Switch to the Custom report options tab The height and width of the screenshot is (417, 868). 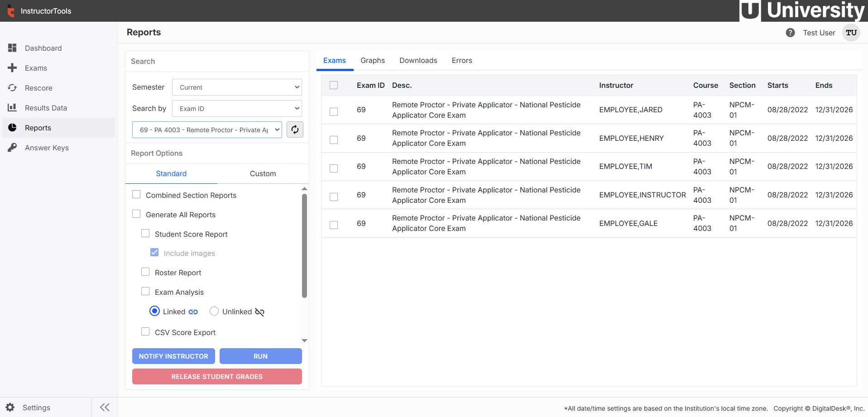coord(263,173)
